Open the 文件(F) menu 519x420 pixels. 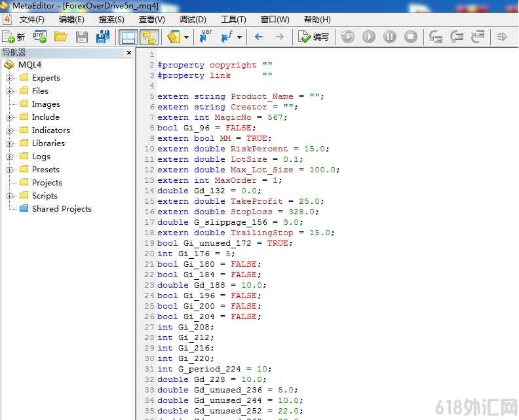pos(31,20)
